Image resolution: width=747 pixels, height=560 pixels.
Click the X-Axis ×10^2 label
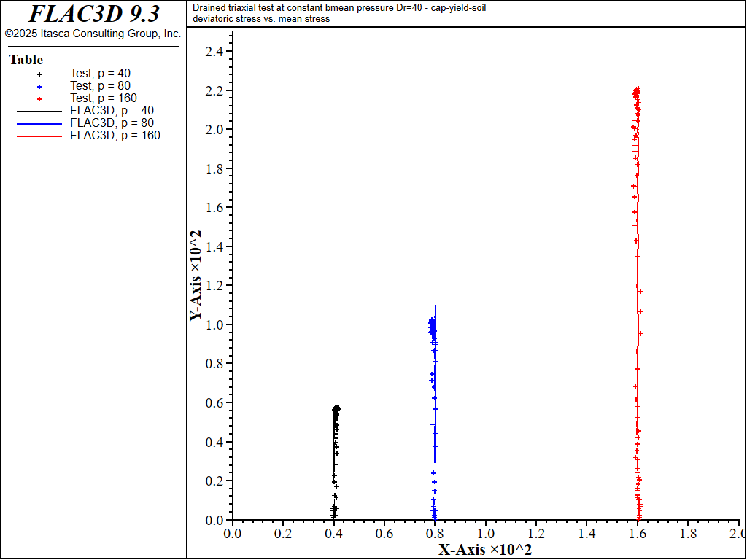point(484,550)
